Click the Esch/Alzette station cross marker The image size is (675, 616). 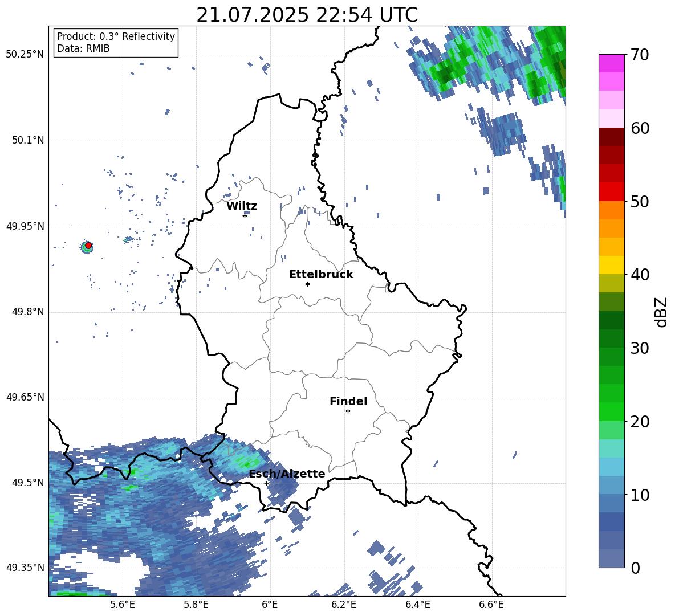[266, 483]
